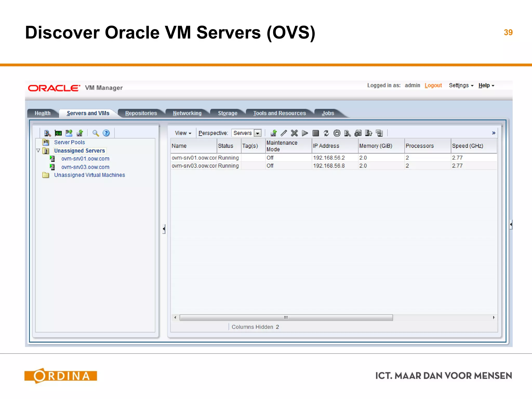Open the blue question mark help icon
The height and width of the screenshot is (399, 532).
pyautogui.click(x=106, y=133)
